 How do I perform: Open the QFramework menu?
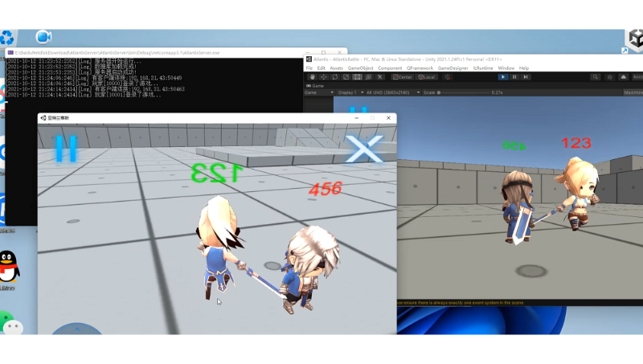click(x=420, y=68)
